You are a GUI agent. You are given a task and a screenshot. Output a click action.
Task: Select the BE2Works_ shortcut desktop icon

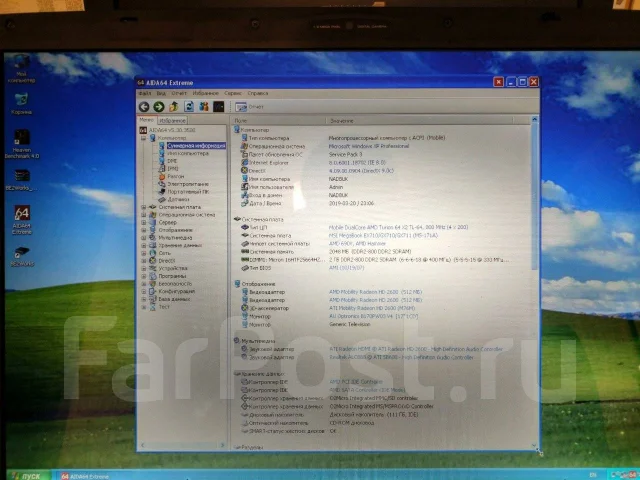click(21, 180)
